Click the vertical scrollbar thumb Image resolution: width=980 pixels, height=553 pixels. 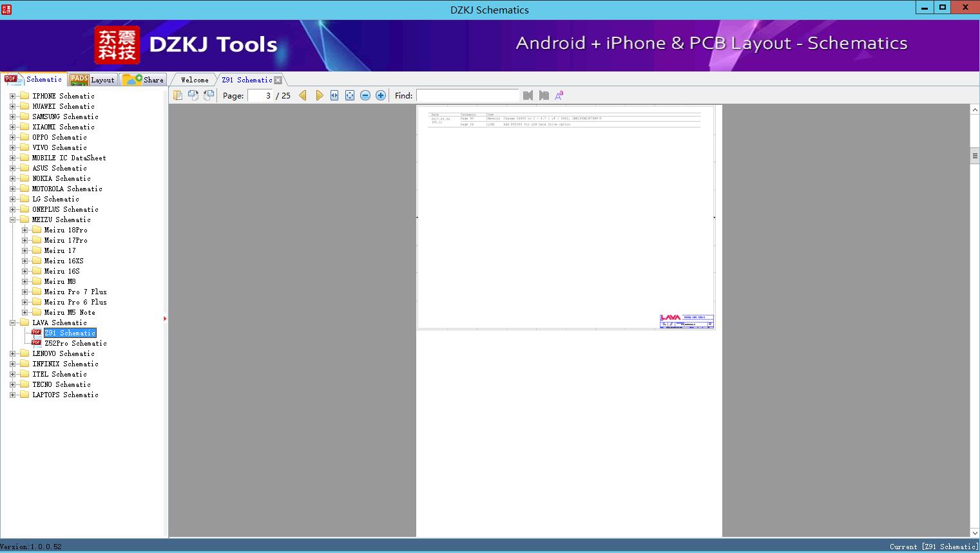point(975,156)
